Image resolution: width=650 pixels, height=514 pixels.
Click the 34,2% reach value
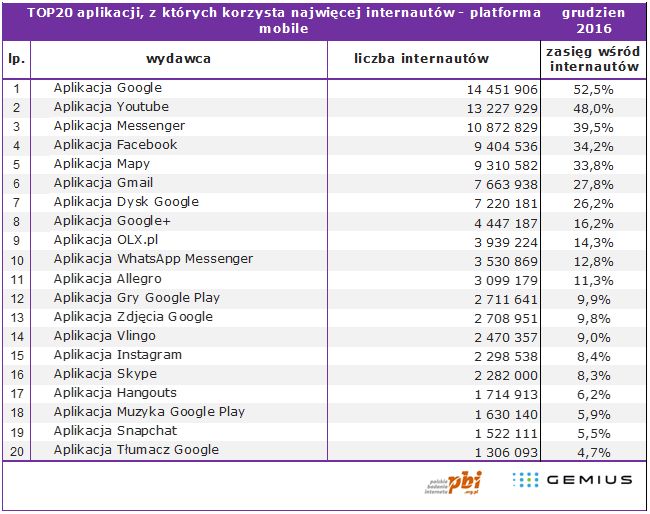[593, 147]
